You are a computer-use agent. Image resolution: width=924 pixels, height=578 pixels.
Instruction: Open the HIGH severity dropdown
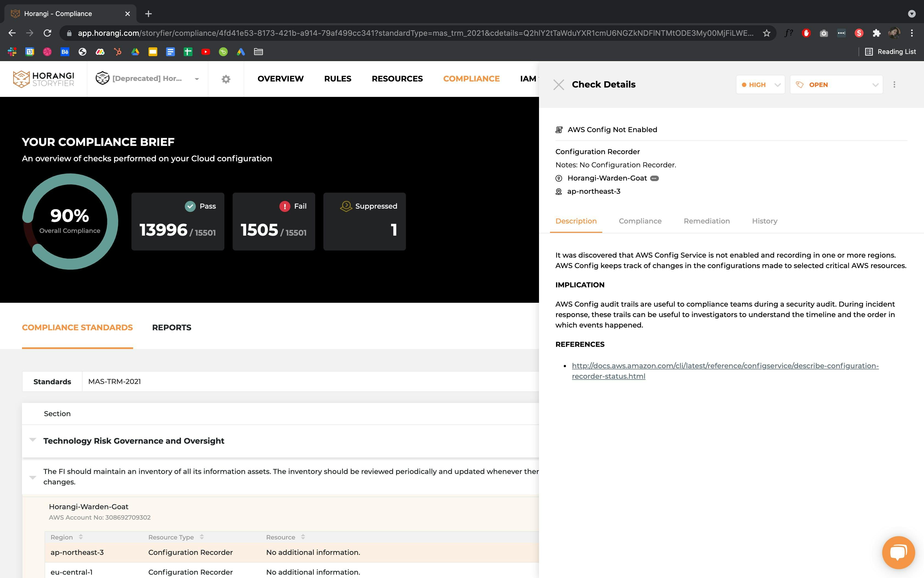(x=760, y=84)
